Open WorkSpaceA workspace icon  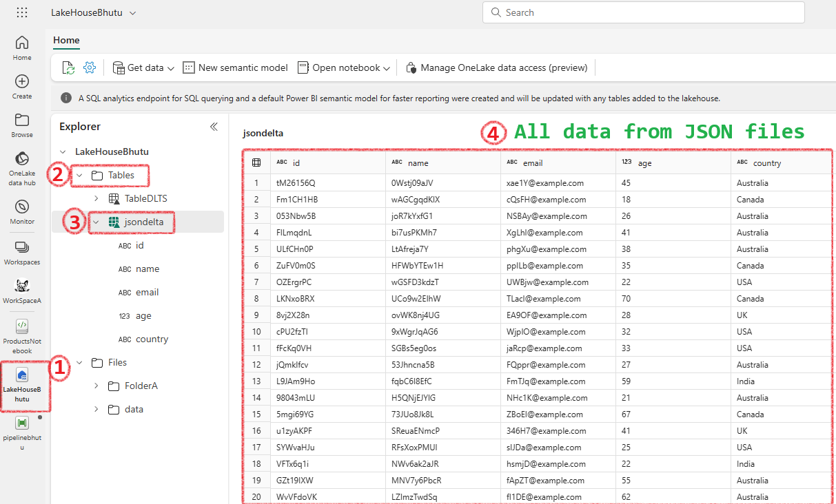click(22, 291)
